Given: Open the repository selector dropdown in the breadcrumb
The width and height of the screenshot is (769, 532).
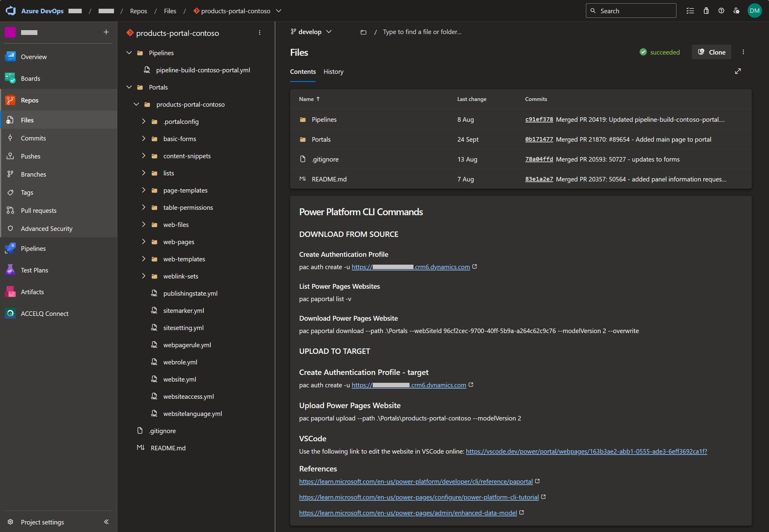Looking at the screenshot, I should coord(279,11).
